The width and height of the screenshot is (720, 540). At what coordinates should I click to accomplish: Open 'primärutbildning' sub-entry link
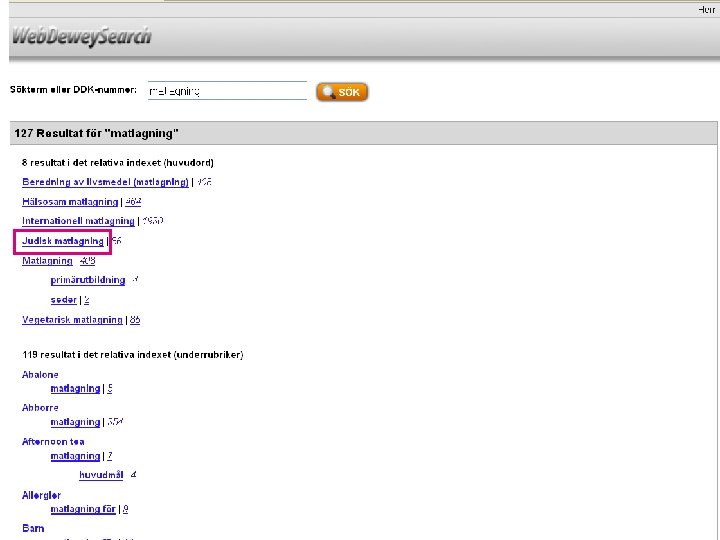88,280
